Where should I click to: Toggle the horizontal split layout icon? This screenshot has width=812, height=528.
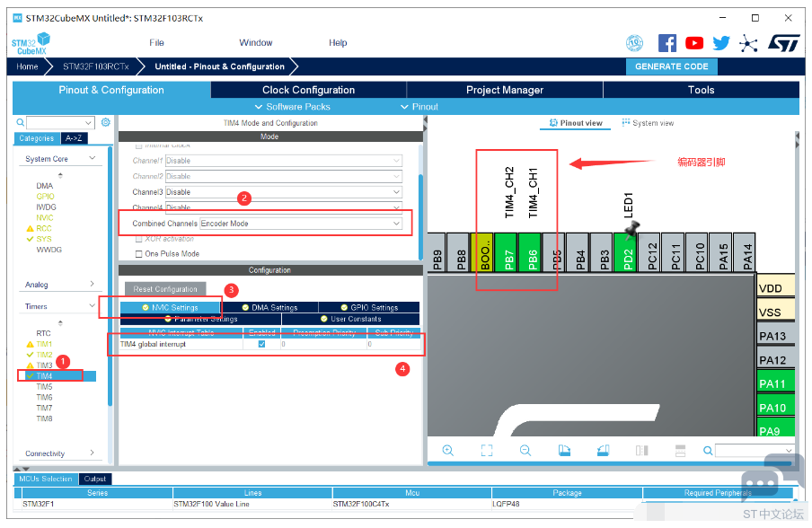681,451
